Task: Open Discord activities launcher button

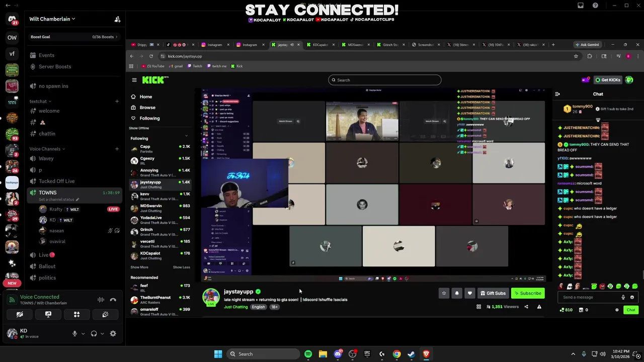Action: [77, 314]
